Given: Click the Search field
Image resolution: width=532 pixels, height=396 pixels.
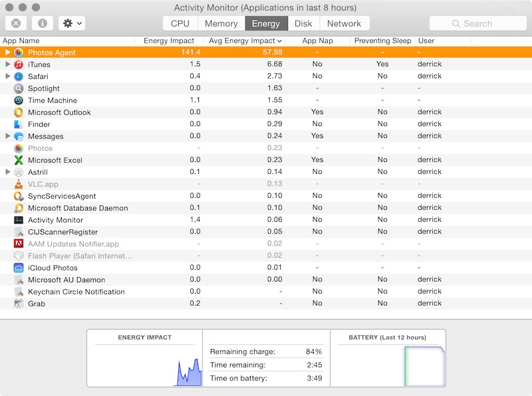Looking at the screenshot, I should click(477, 23).
